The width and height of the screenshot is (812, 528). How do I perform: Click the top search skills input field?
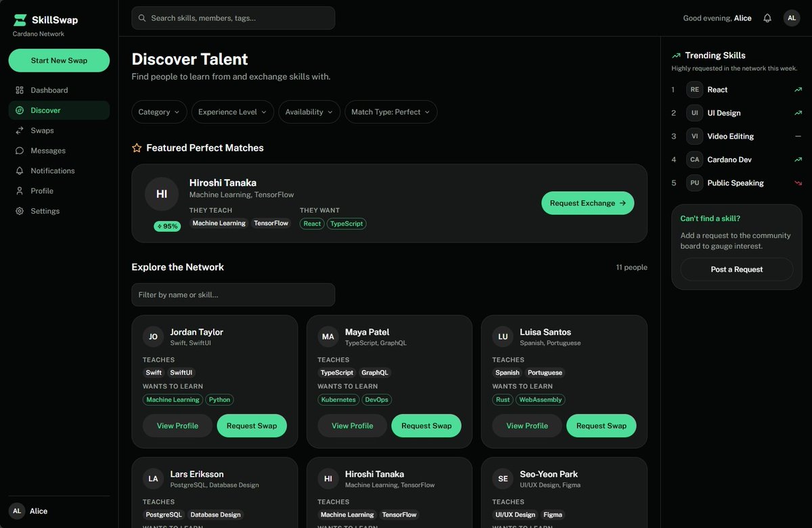coord(233,18)
